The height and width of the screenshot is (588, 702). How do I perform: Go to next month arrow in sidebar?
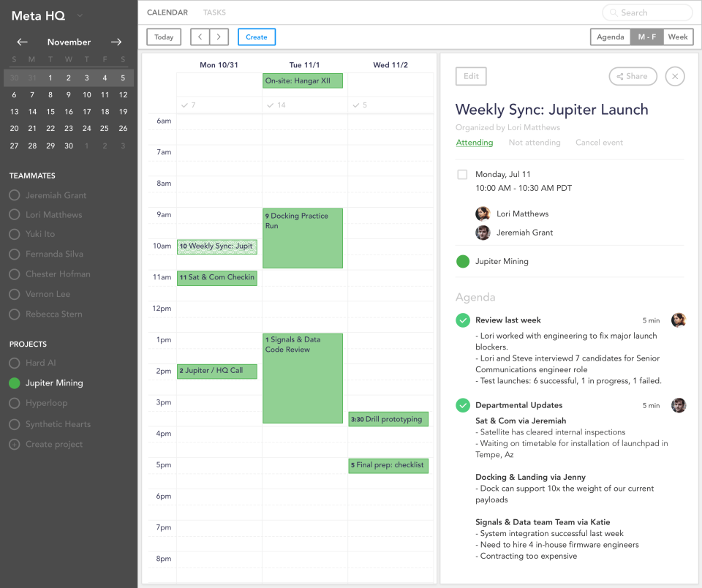click(x=116, y=42)
